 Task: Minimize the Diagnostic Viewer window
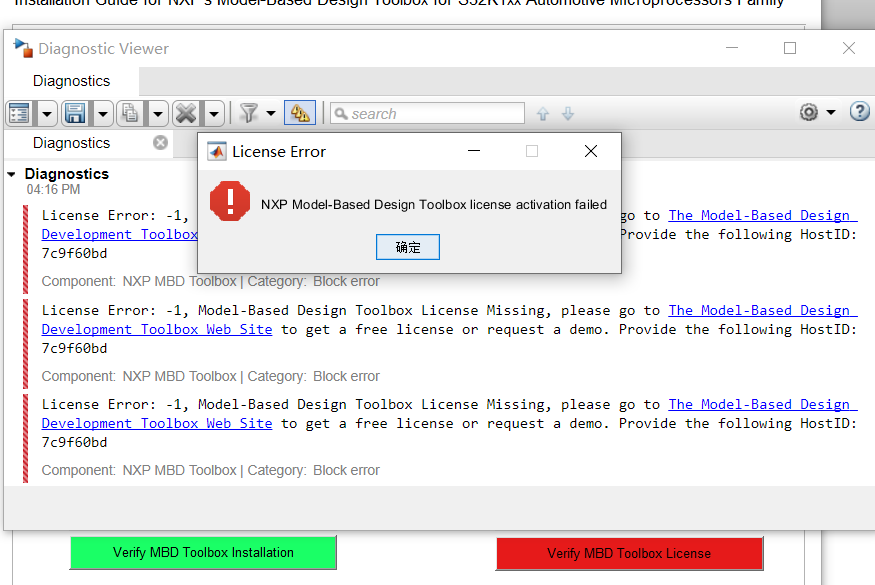point(732,48)
